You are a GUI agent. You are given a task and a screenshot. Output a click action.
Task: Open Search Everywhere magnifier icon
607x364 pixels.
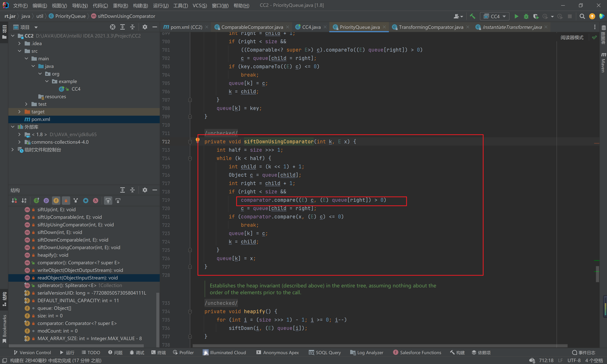click(x=582, y=16)
